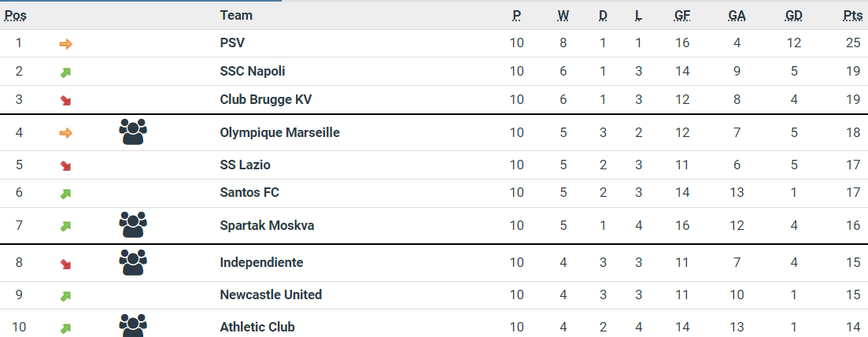Click the group icon beside Independiente
The width and height of the screenshot is (868, 337).
pyautogui.click(x=133, y=262)
